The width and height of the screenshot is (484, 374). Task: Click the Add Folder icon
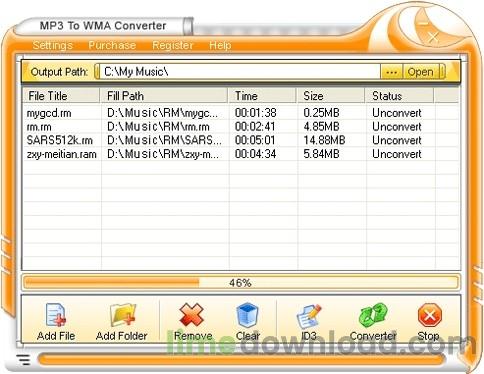pyautogui.click(x=122, y=315)
